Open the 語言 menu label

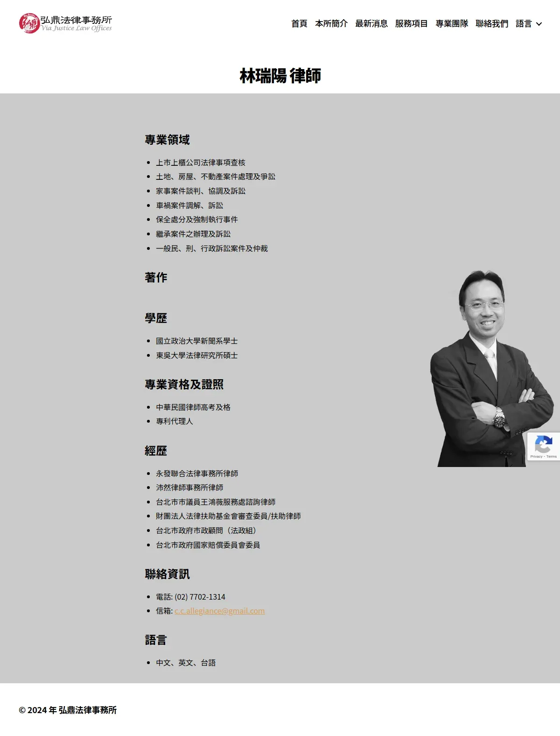(x=524, y=23)
